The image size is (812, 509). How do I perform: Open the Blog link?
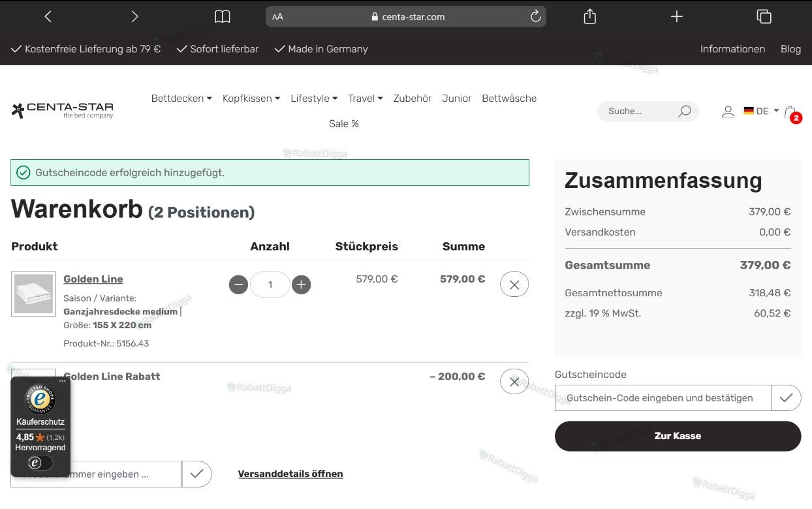[790, 49]
